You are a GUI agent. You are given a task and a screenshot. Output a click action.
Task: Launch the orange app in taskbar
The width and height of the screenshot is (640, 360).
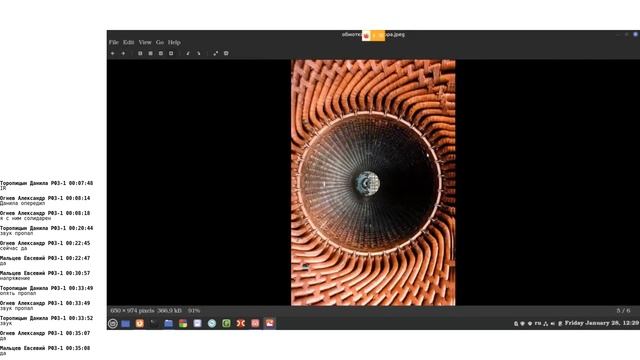140,324
